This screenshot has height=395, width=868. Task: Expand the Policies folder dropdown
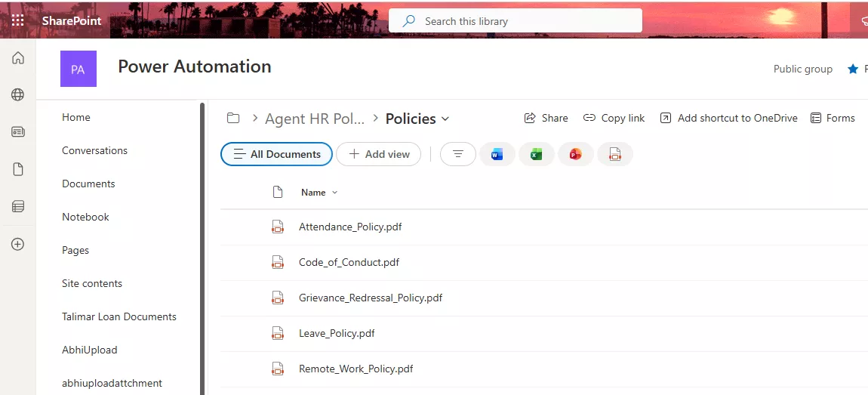(445, 119)
